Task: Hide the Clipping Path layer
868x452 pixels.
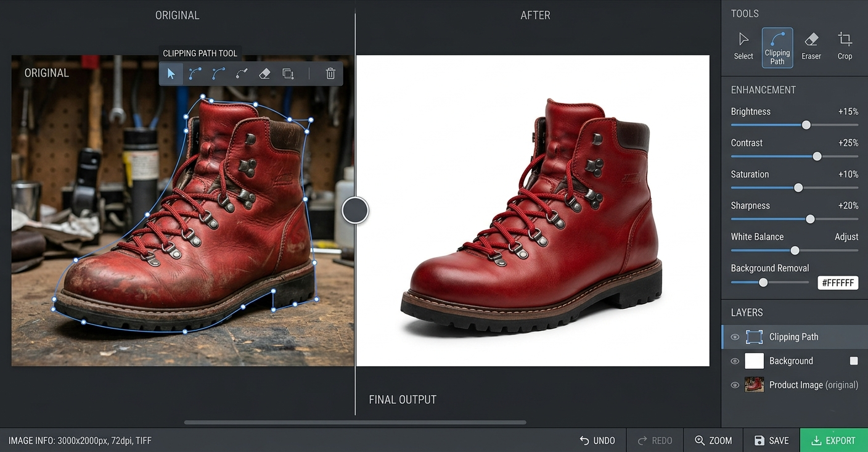Action: click(x=735, y=337)
